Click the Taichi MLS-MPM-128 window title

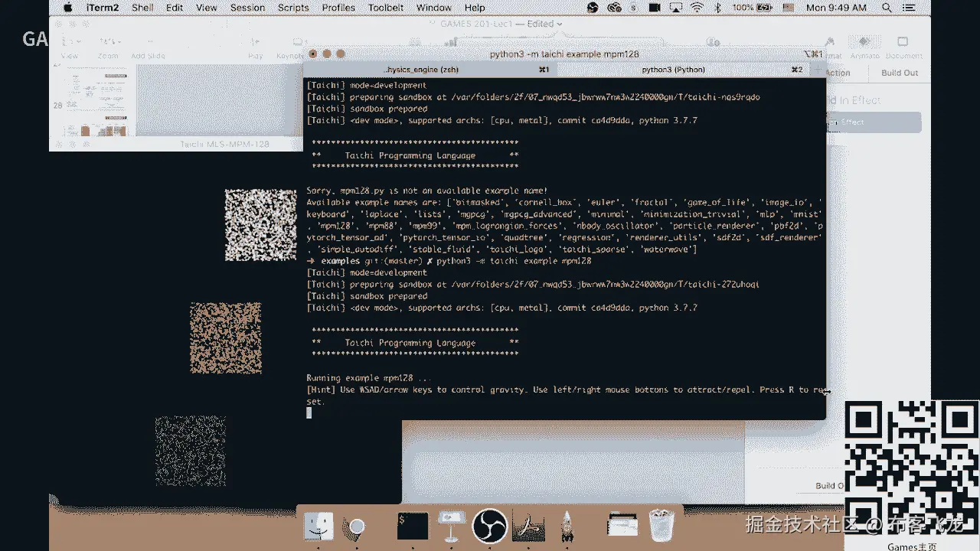pyautogui.click(x=225, y=144)
